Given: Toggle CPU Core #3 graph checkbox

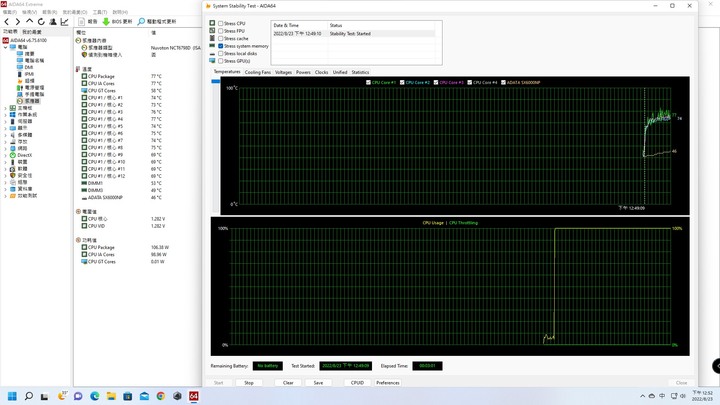Looking at the screenshot, I should 436,83.
